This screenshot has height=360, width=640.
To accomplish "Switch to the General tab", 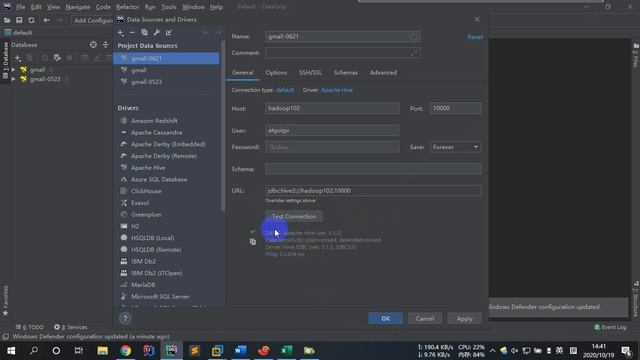I will pos(242,73).
